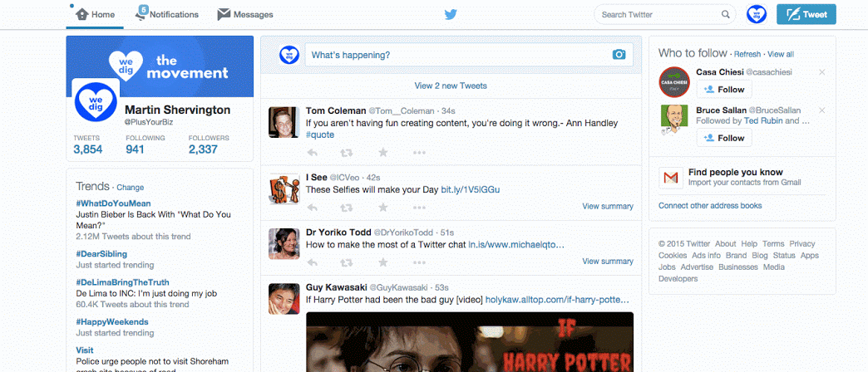The height and width of the screenshot is (372, 868).
Task: Open the bit.ly/1V5lGGu link
Action: (471, 189)
